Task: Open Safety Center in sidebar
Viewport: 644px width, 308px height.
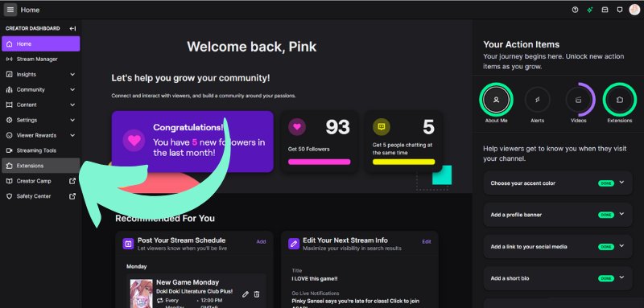Action: click(x=41, y=196)
